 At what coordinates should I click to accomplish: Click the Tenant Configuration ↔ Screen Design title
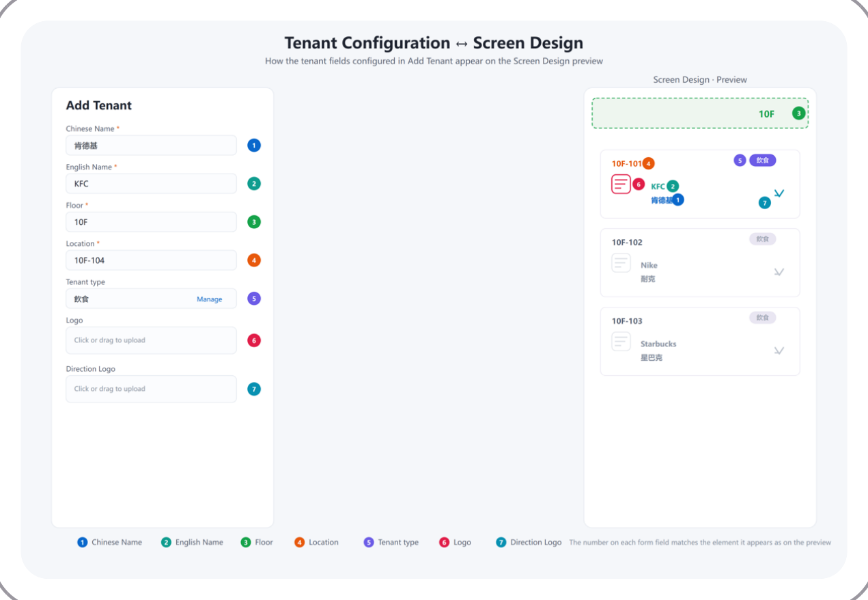coord(434,43)
